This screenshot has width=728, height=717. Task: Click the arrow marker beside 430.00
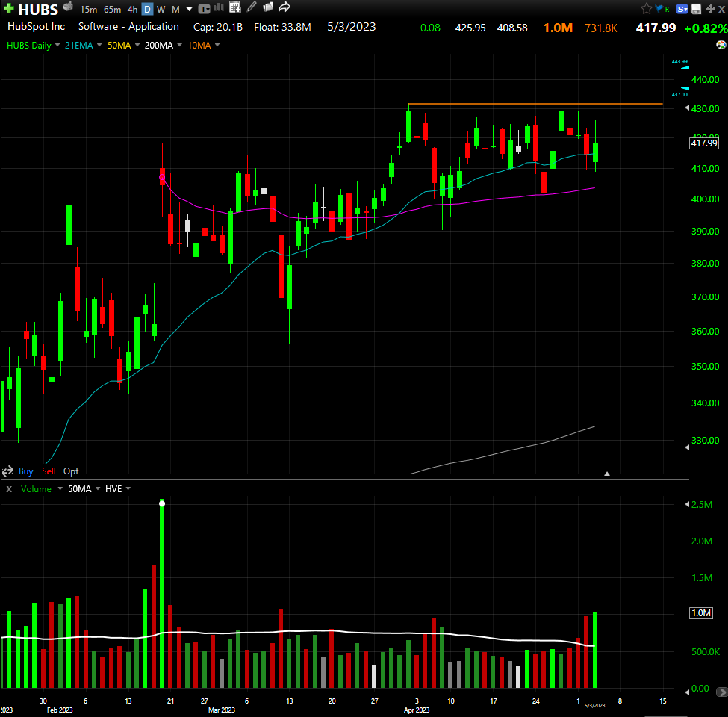[687, 108]
